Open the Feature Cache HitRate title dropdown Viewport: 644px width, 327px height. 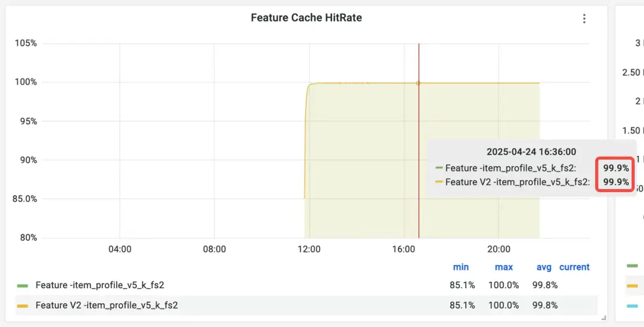[306, 18]
